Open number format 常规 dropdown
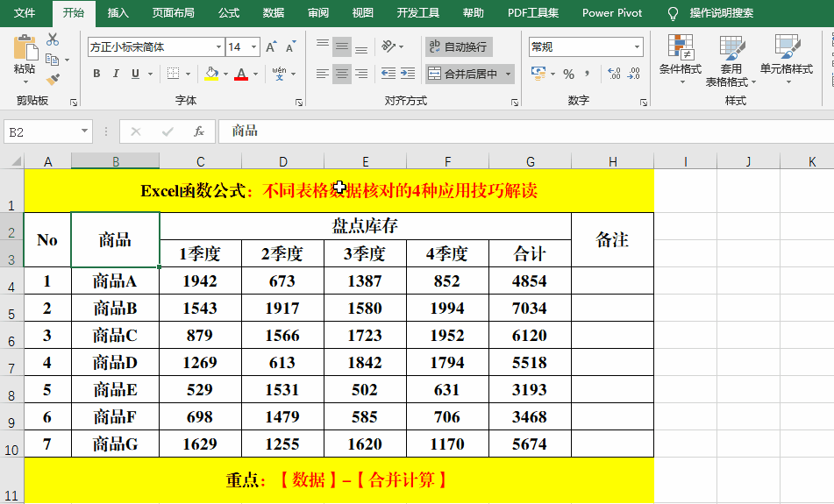This screenshot has width=834, height=504. coord(637,46)
